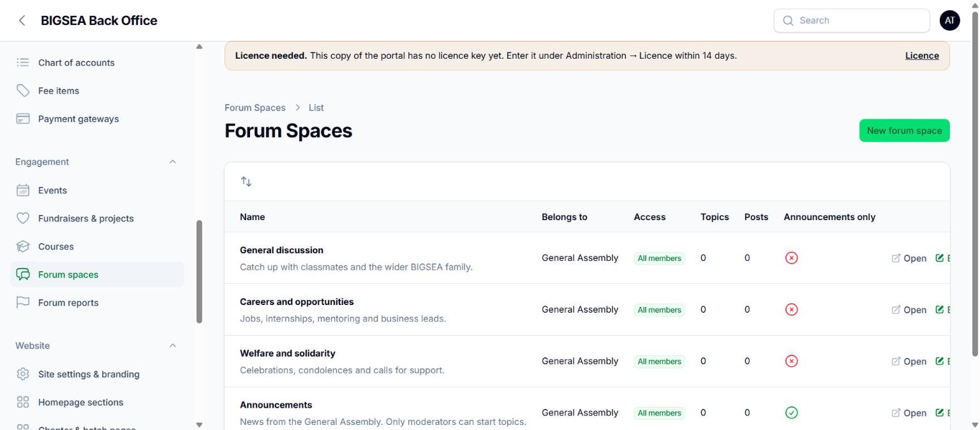This screenshot has height=430, width=980.
Task: Open the AT user avatar menu
Action: (949, 20)
